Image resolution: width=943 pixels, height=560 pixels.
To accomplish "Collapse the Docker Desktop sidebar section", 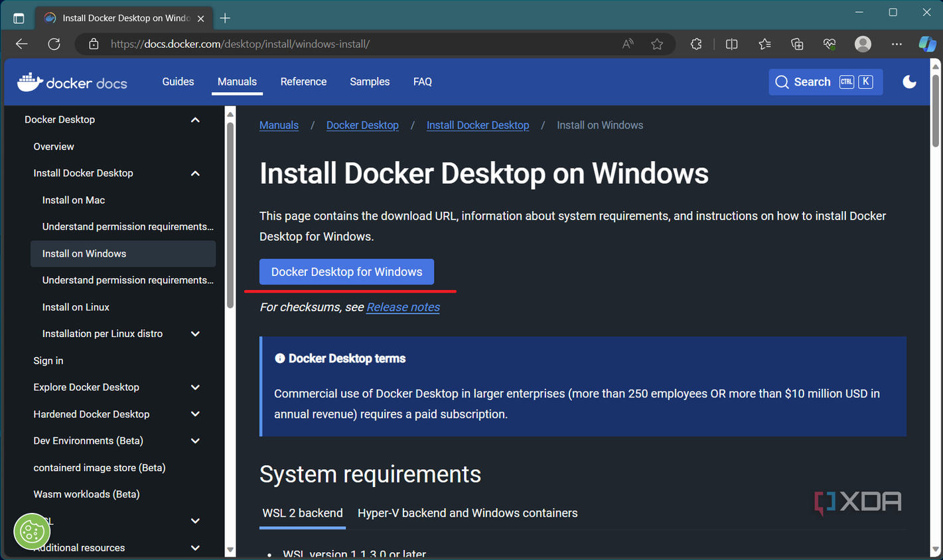I will (195, 119).
